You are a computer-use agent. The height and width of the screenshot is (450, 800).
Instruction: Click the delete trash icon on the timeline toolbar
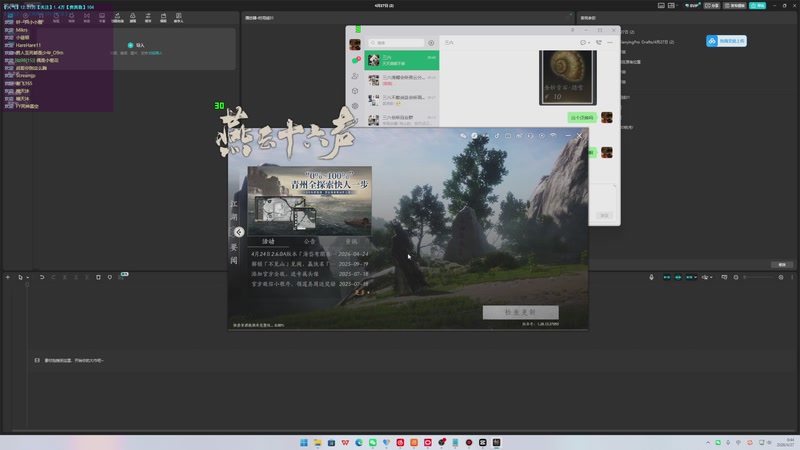(x=98, y=277)
